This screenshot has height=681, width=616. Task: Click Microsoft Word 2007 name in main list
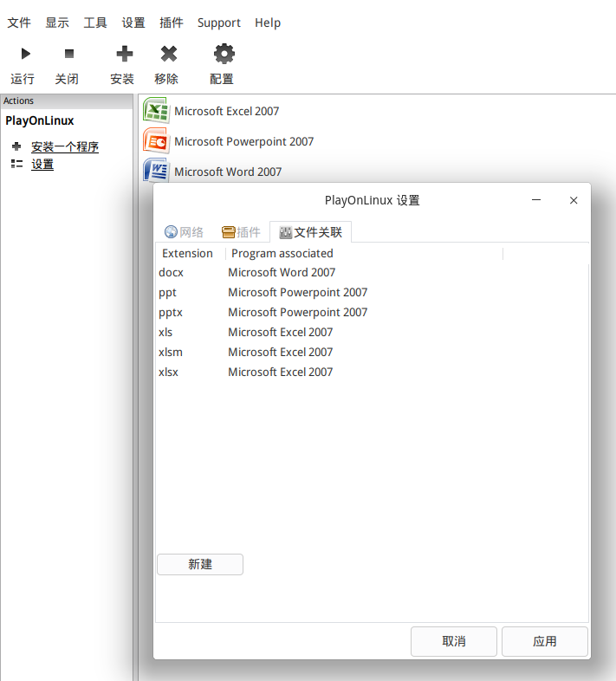228,172
